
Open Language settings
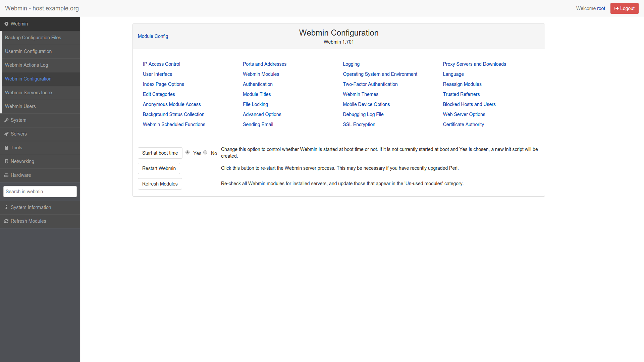[x=453, y=74]
